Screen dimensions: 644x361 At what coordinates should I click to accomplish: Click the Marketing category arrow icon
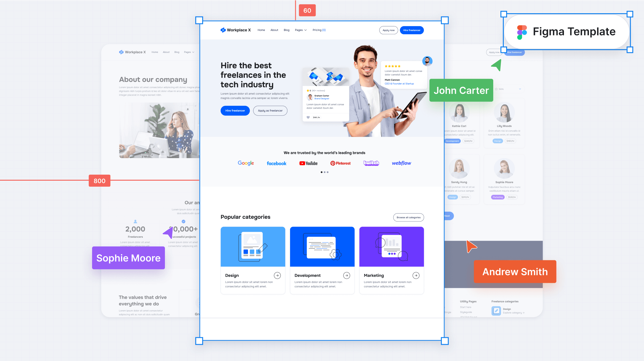click(416, 275)
